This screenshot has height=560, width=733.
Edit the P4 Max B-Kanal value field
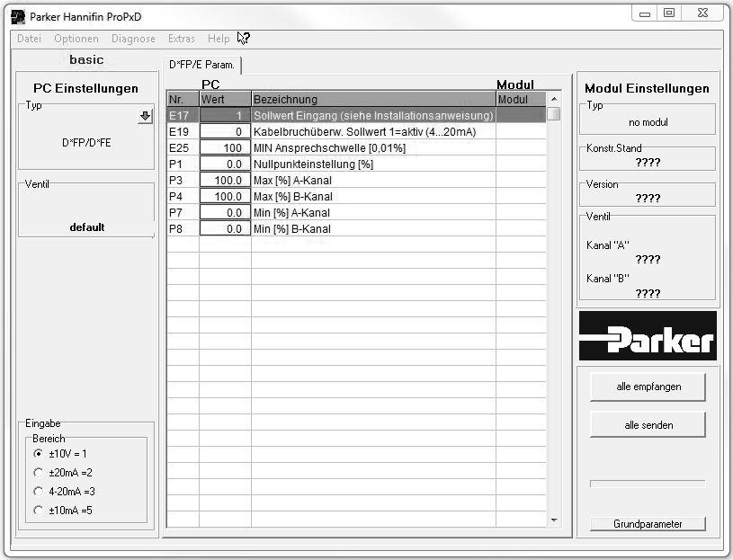click(226, 197)
